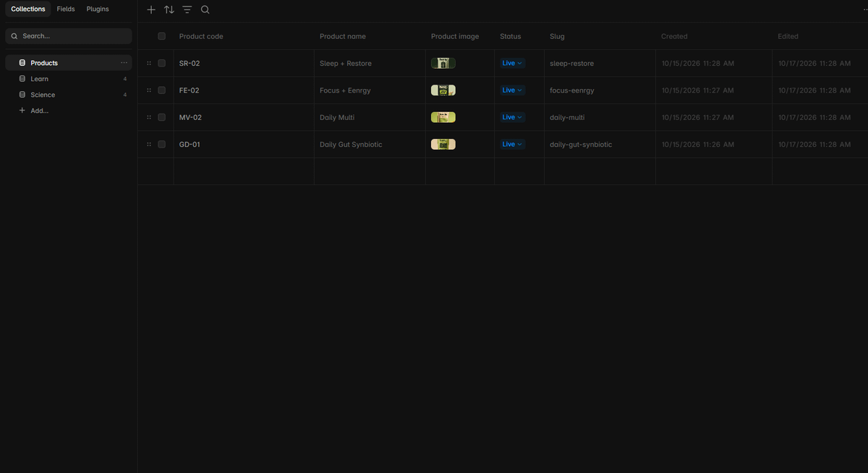
Task: Add a new item with the plus icon
Action: click(x=151, y=10)
